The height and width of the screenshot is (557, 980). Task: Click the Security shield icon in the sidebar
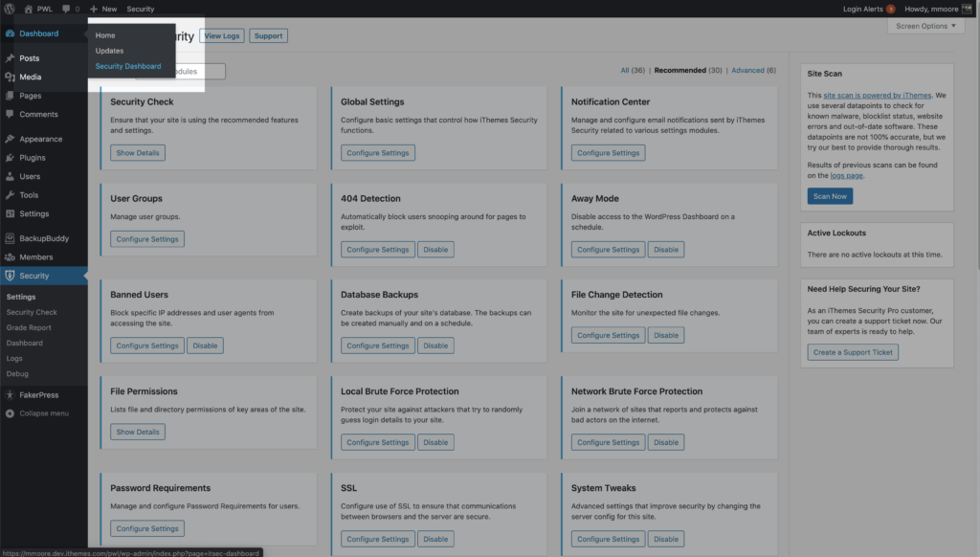[10, 276]
